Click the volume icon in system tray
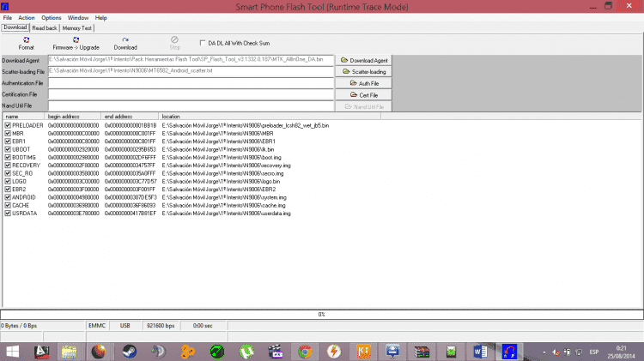The image size is (644, 361). 556,352
